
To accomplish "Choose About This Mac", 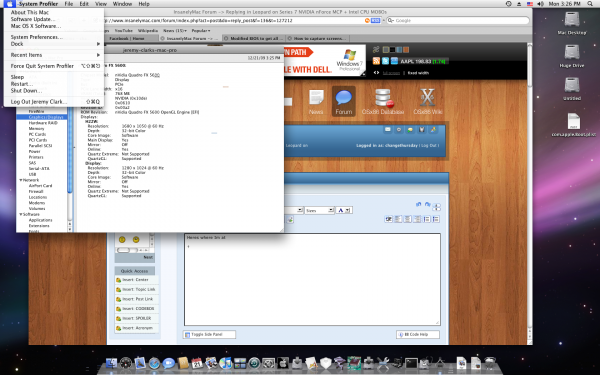I will pos(29,12).
